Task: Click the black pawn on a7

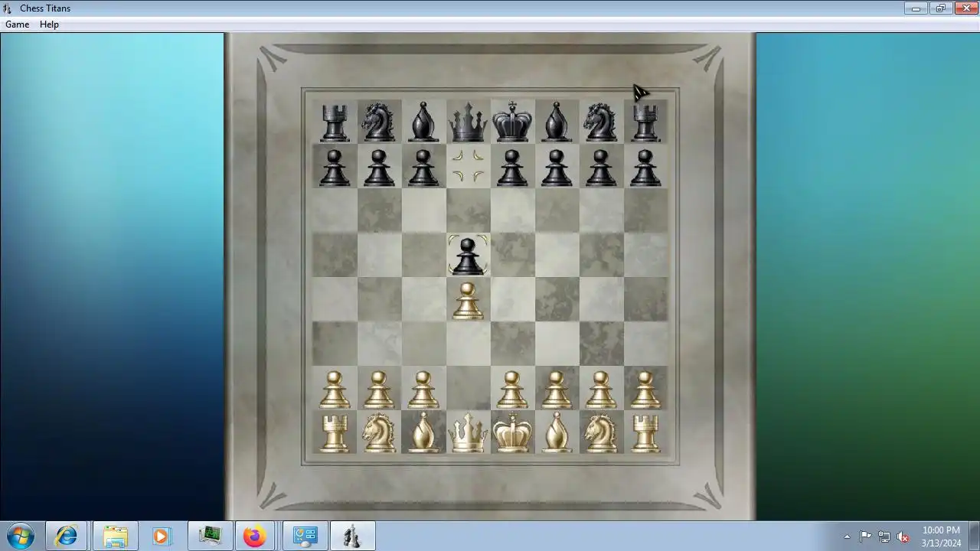Action: 335,168
